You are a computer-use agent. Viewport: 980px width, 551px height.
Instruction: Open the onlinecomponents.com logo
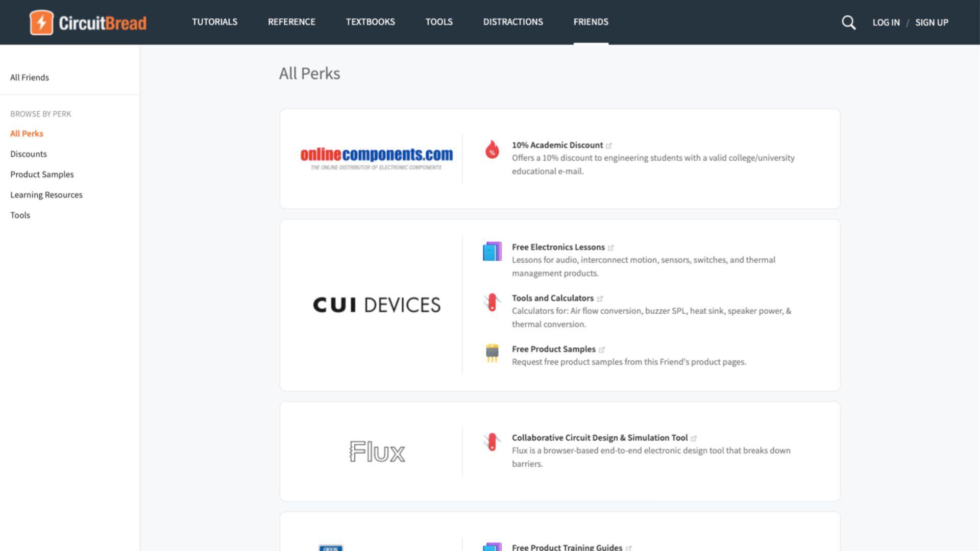(377, 159)
